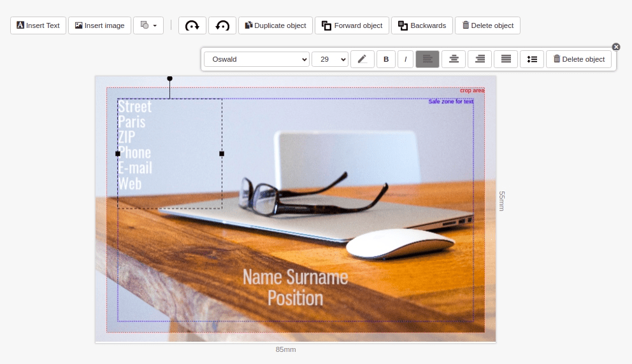Click the left resize handle of text box

tap(118, 153)
